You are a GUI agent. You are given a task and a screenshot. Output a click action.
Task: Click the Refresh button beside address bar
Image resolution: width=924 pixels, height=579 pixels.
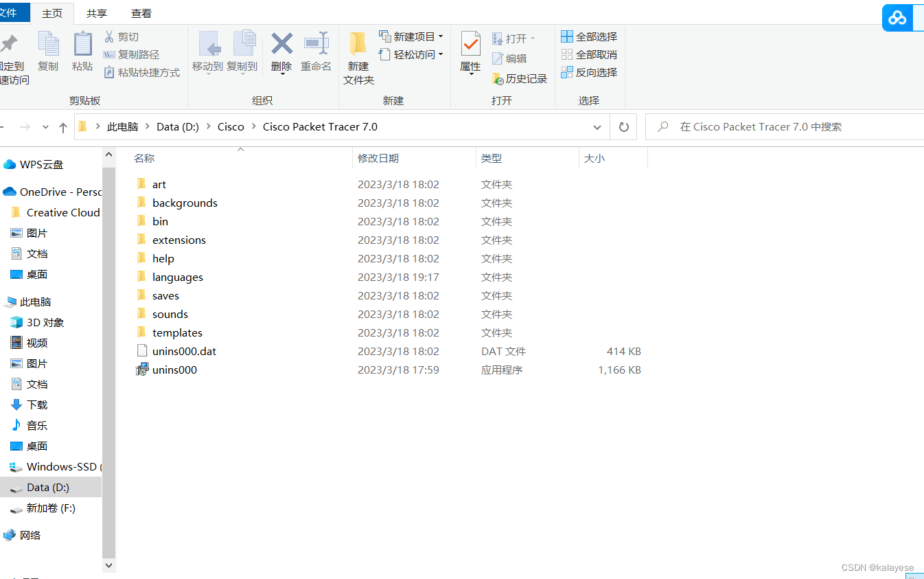coord(623,127)
